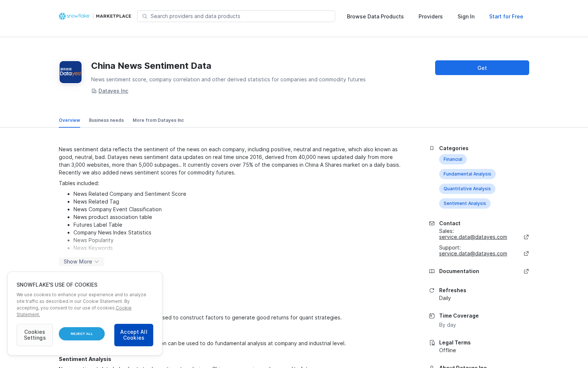Click 'News Popularity' list item

[x=93, y=240]
